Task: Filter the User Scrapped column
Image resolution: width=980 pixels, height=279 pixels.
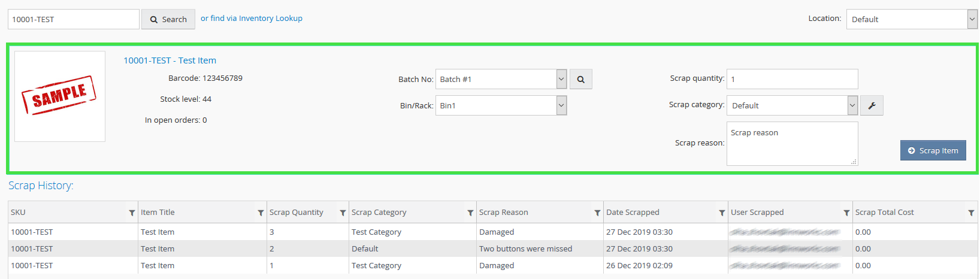Action: pos(846,213)
